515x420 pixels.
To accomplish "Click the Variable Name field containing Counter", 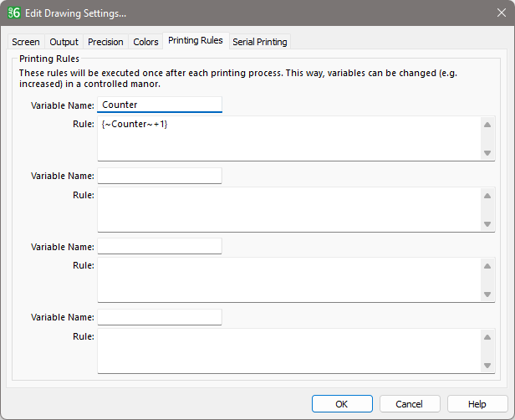I will (160, 105).
